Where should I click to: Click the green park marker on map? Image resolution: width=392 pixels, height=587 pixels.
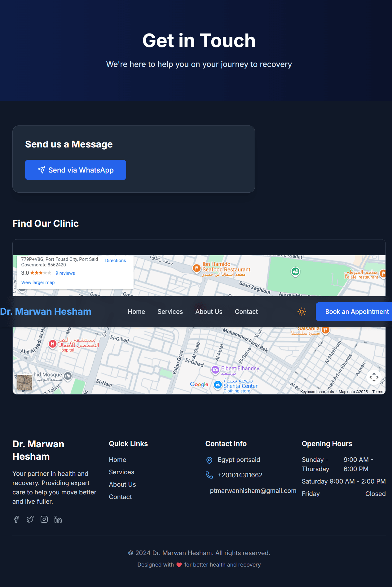click(x=295, y=272)
